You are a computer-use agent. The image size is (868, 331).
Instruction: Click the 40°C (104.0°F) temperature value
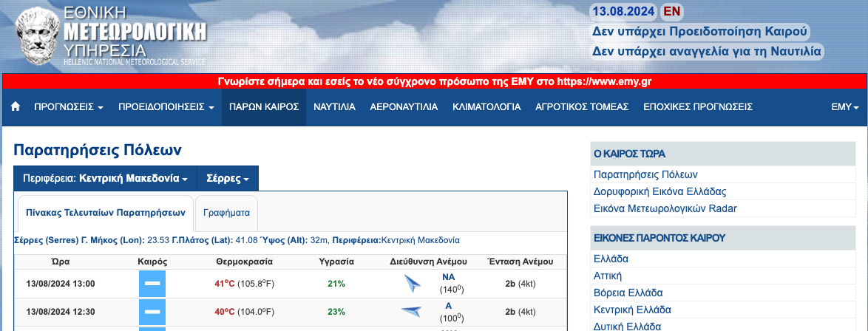point(244,312)
